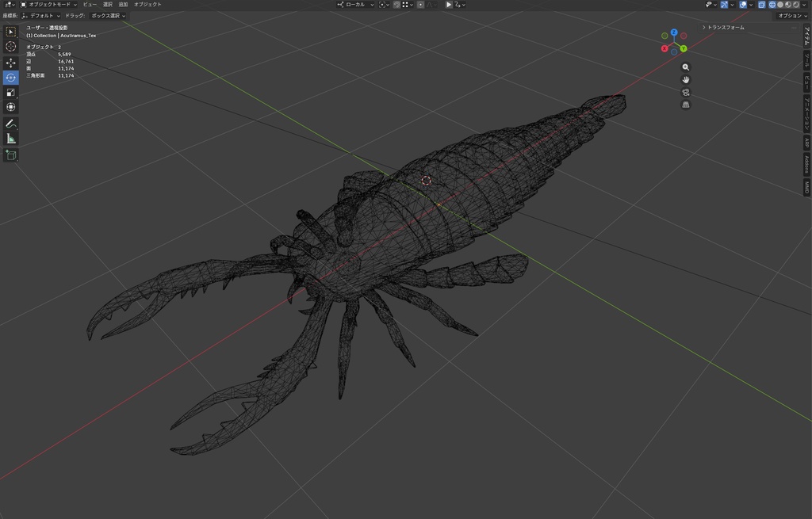The height and width of the screenshot is (519, 812).
Task: Switch to wireframe shading mode
Action: (772, 5)
